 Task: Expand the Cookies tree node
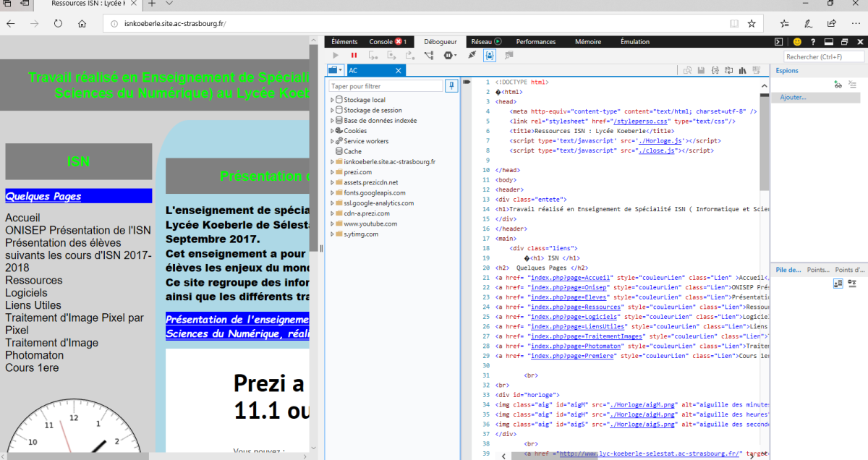332,131
